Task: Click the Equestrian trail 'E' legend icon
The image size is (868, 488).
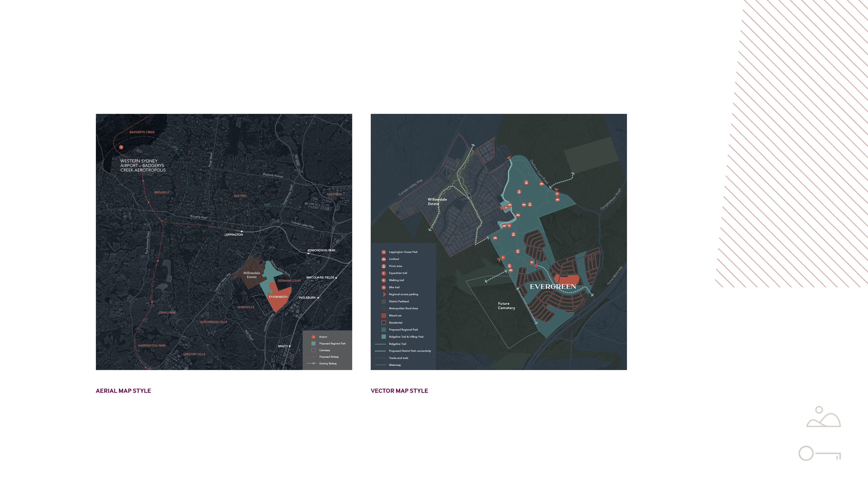Action: [x=383, y=273]
